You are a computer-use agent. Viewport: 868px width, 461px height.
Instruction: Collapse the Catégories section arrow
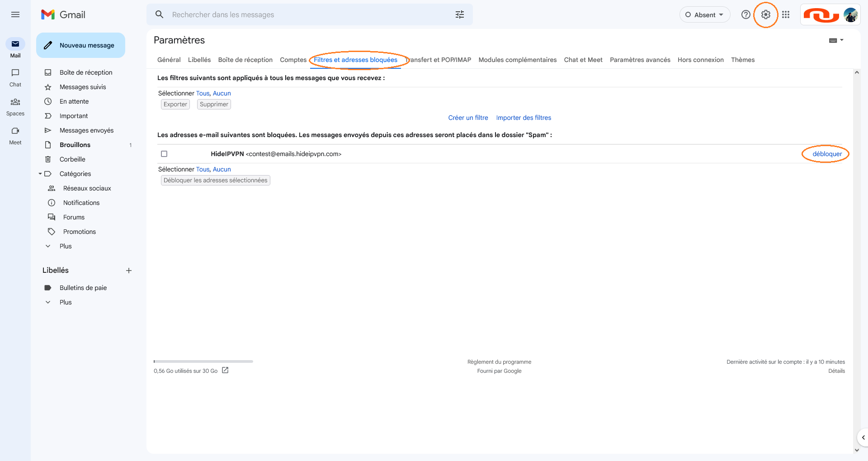40,174
